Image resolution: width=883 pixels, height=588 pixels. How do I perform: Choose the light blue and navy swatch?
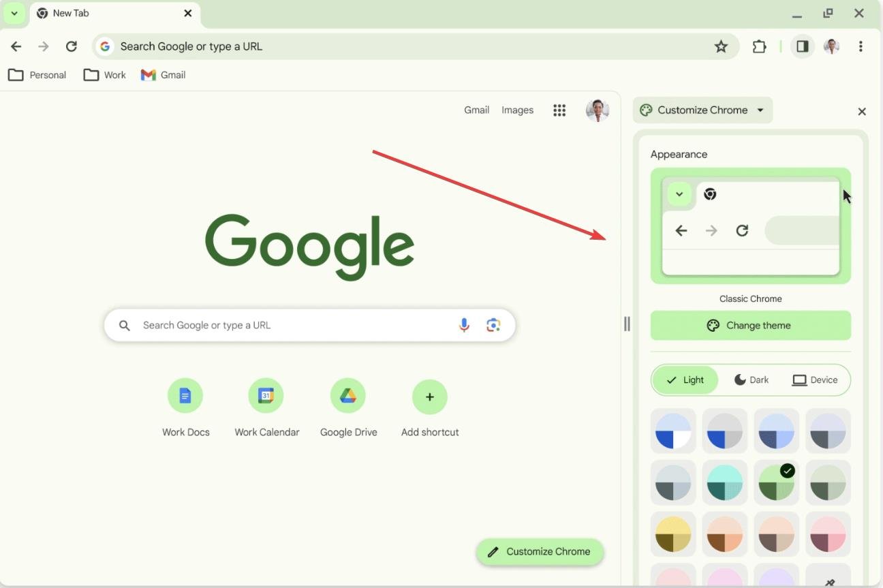tap(777, 431)
